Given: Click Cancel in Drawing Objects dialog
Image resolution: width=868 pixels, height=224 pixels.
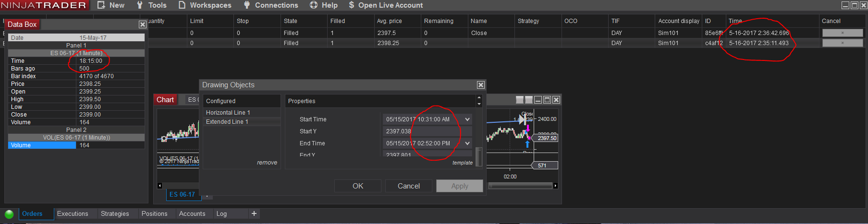Looking at the screenshot, I should point(409,186).
